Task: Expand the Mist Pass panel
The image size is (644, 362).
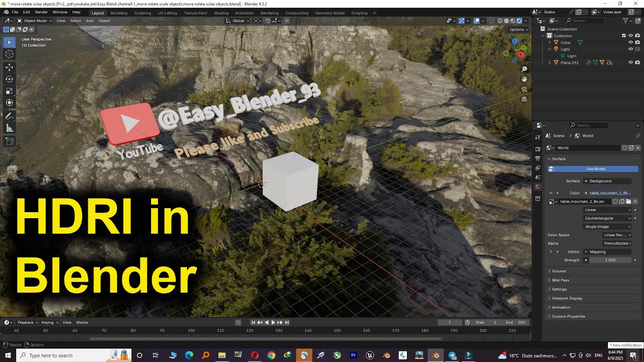Action: click(x=560, y=280)
